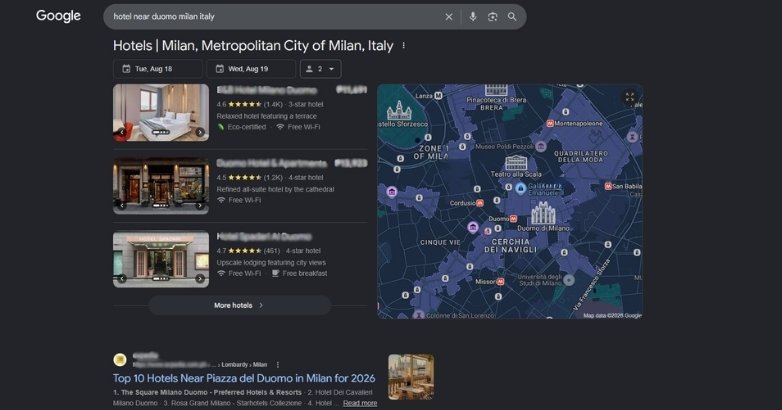Show previous photo of all-suite hotel
782x410 pixels.
coord(122,205)
